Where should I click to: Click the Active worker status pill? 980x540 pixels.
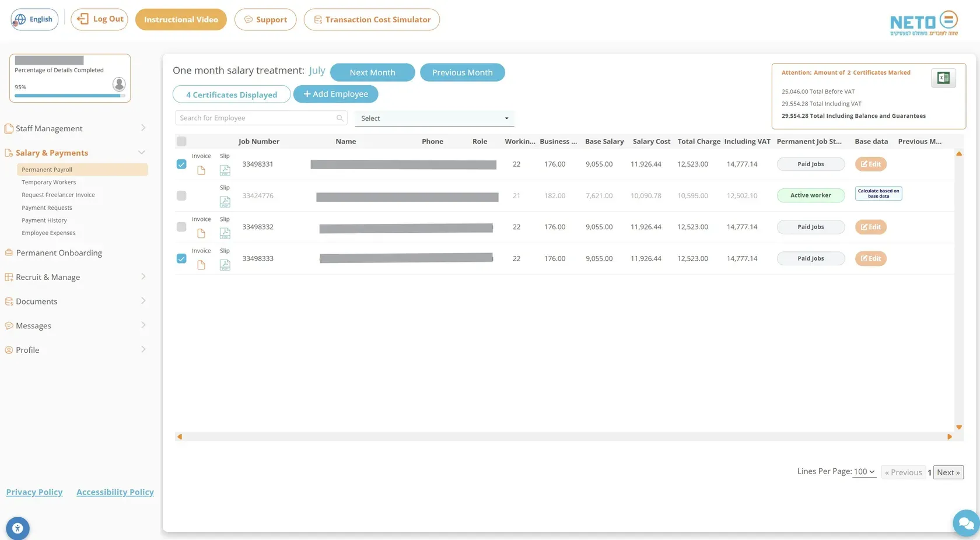(x=811, y=195)
